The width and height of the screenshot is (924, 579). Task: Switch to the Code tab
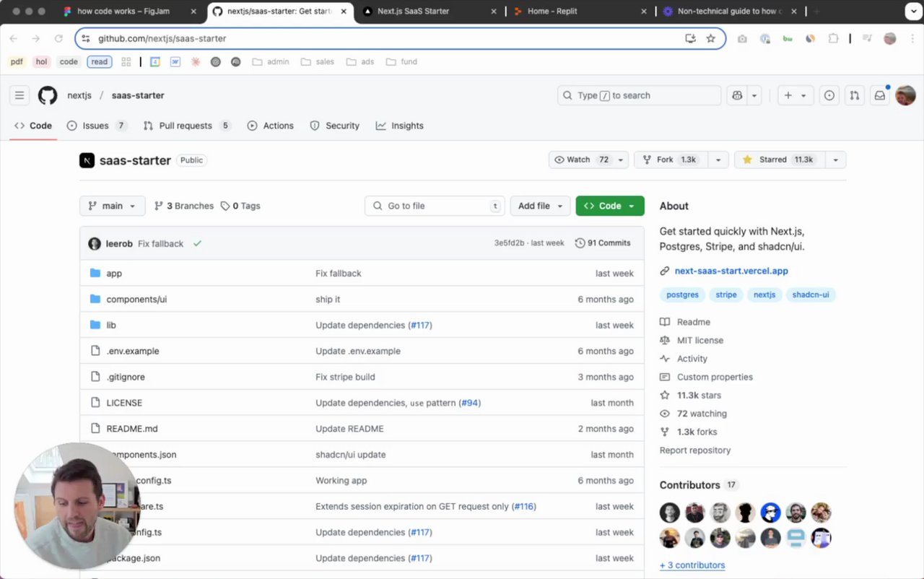click(33, 126)
